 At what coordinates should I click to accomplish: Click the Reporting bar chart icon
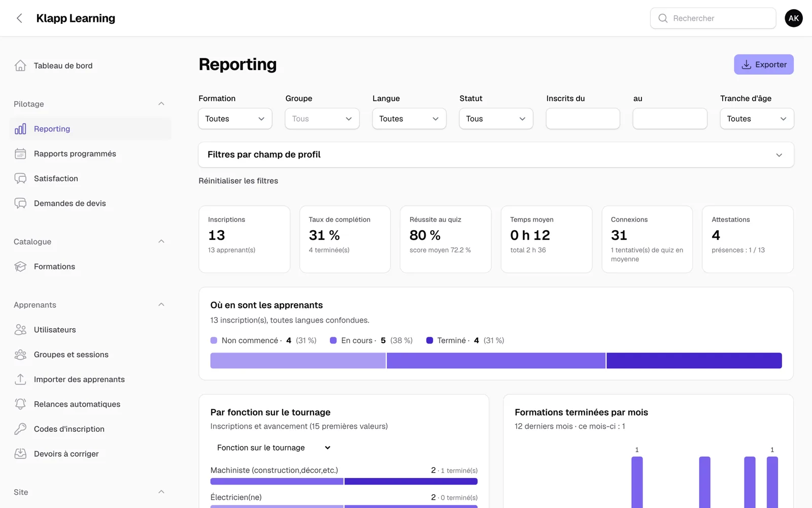20,129
